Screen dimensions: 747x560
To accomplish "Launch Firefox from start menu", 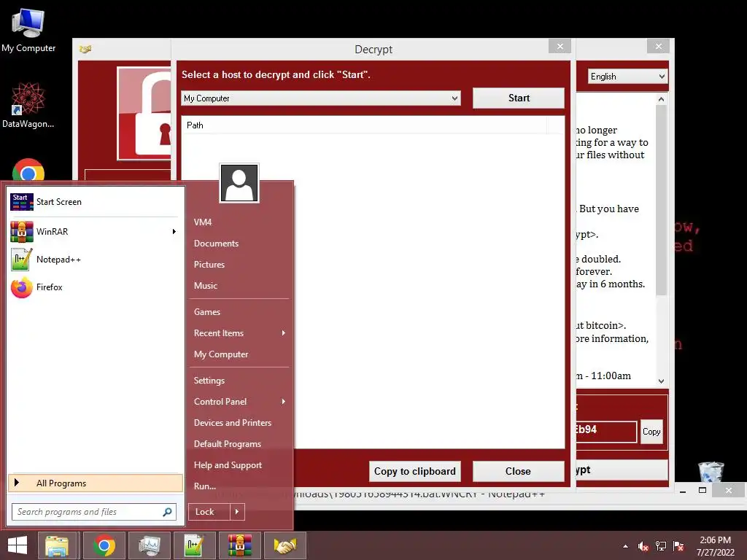I will 96,287.
